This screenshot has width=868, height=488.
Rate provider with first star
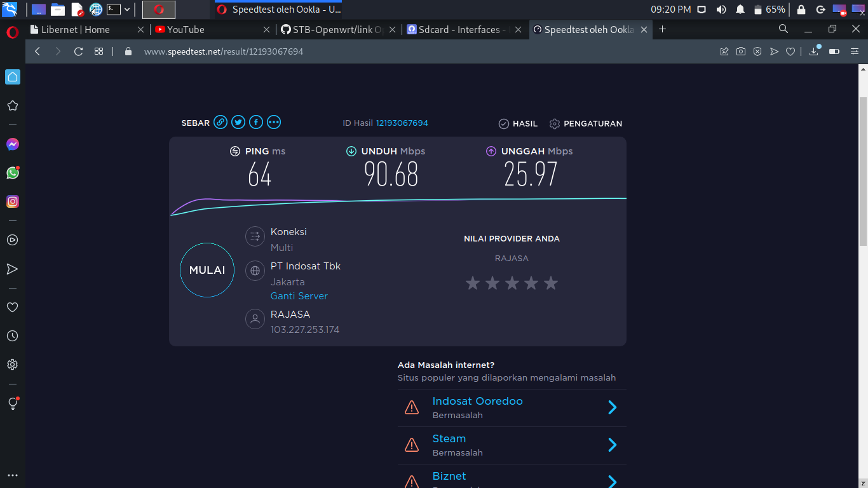(x=472, y=283)
